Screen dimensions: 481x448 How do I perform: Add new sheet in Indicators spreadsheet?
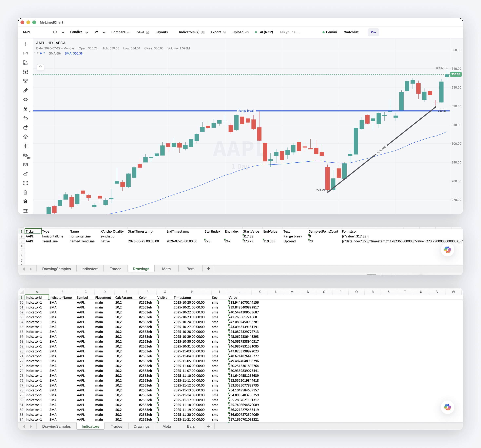tap(209, 426)
